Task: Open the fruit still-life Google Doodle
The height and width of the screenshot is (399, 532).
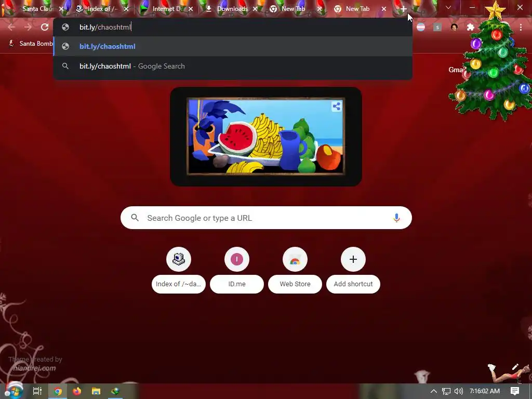Action: (x=265, y=137)
